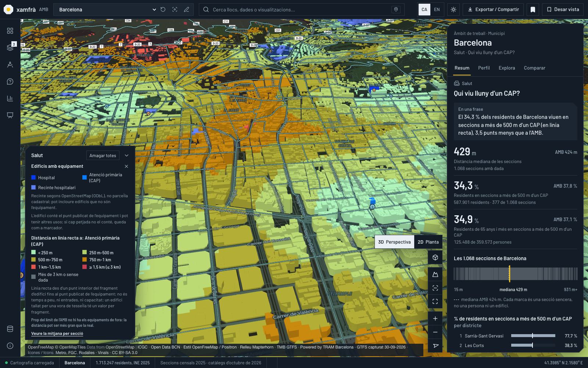Image resolution: width=588 pixels, height=368 pixels.
Task: Click the bookmark icon in top bar
Action: (533, 10)
